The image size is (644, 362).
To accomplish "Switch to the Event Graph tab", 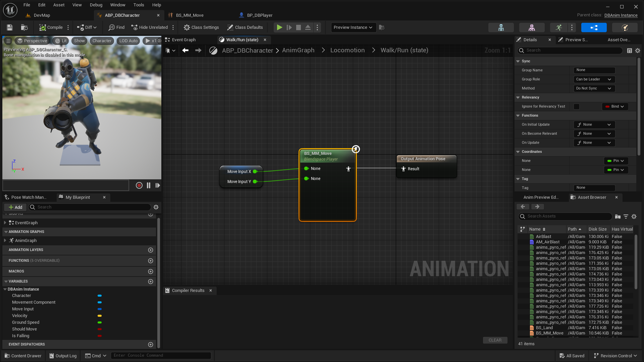I will [183, 40].
